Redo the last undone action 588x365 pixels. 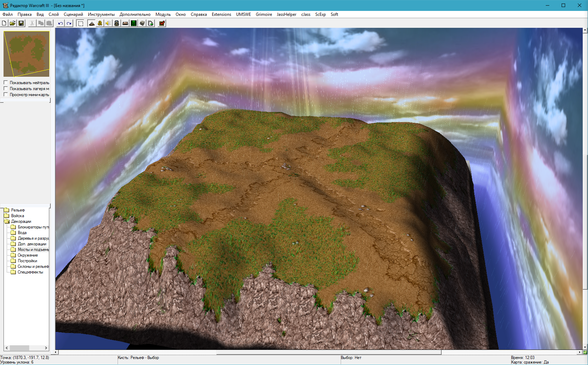coord(69,23)
